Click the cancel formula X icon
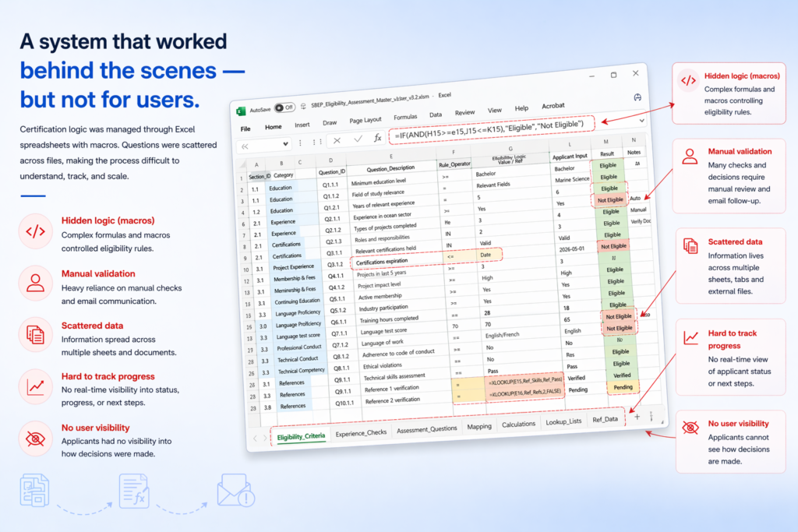 point(338,139)
